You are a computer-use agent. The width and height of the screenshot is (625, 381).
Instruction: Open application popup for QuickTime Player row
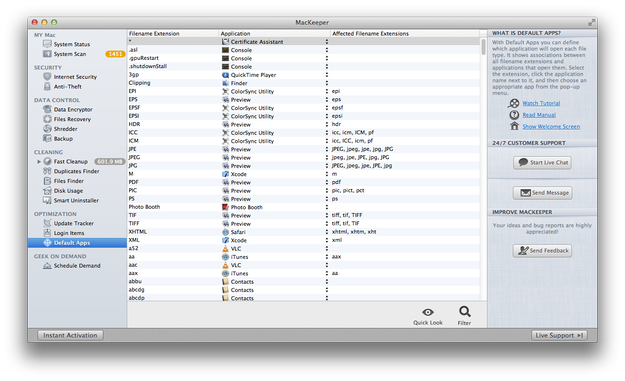[326, 75]
